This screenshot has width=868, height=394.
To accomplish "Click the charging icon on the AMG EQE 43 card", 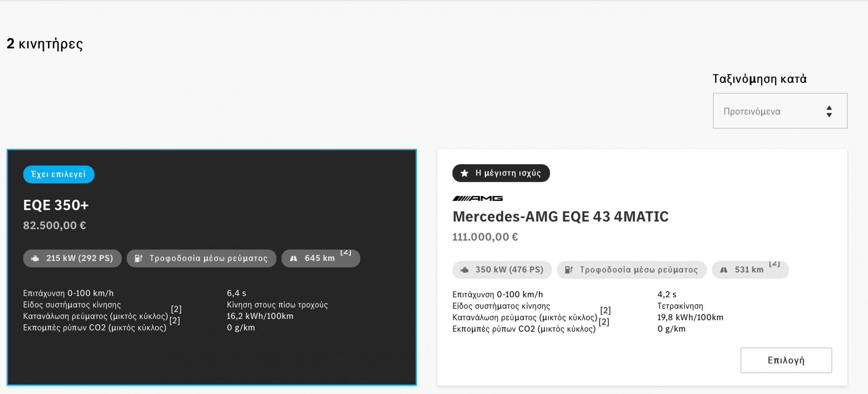I will (569, 270).
